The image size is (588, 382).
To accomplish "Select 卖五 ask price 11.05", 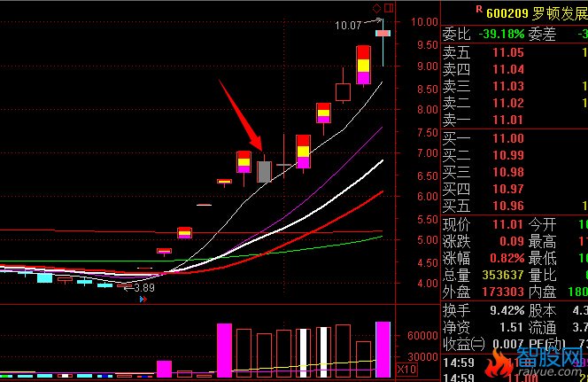I will (x=508, y=52).
